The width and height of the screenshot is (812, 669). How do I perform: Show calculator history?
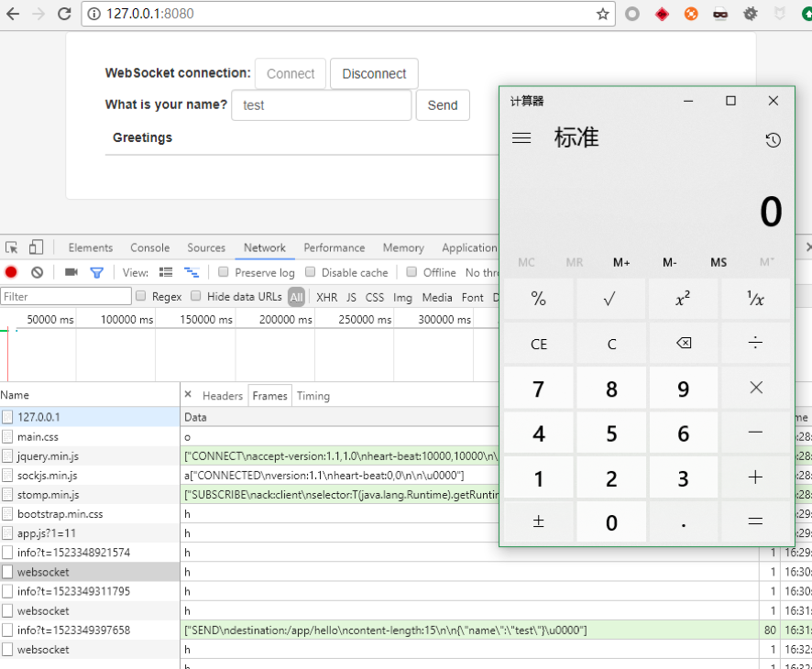(773, 139)
